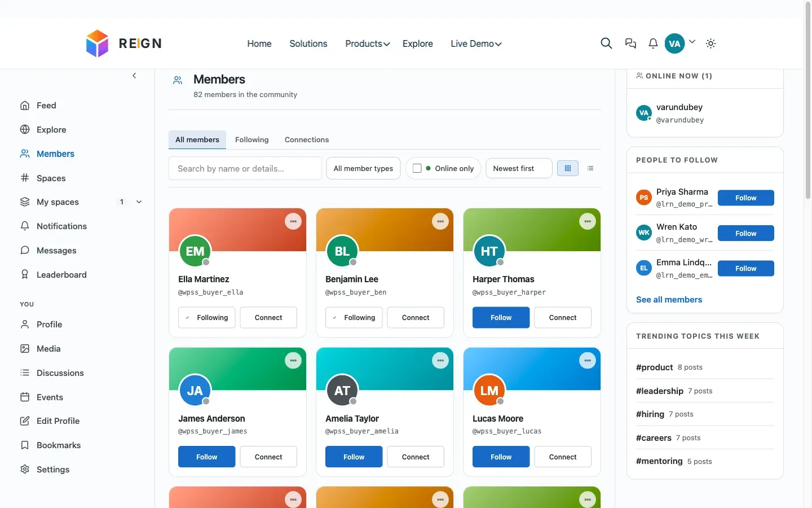This screenshot has height=508, width=812.
Task: Open Explore in the left sidebar
Action: tap(51, 130)
